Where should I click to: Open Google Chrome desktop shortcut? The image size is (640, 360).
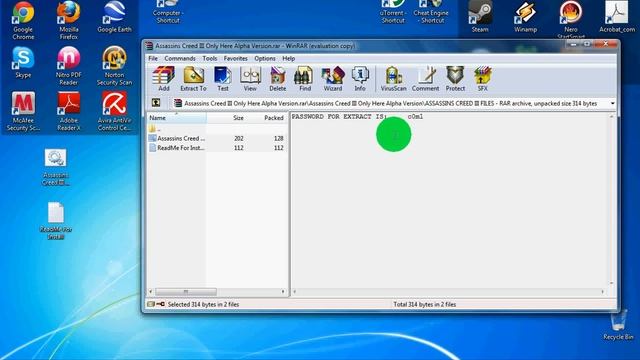tap(23, 20)
